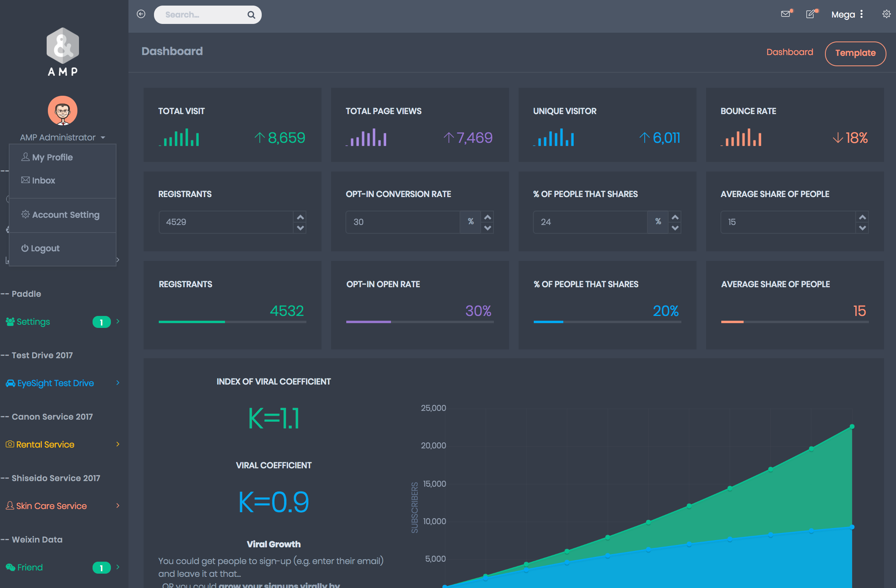Decrement Registrants value with down arrow

pos(300,228)
